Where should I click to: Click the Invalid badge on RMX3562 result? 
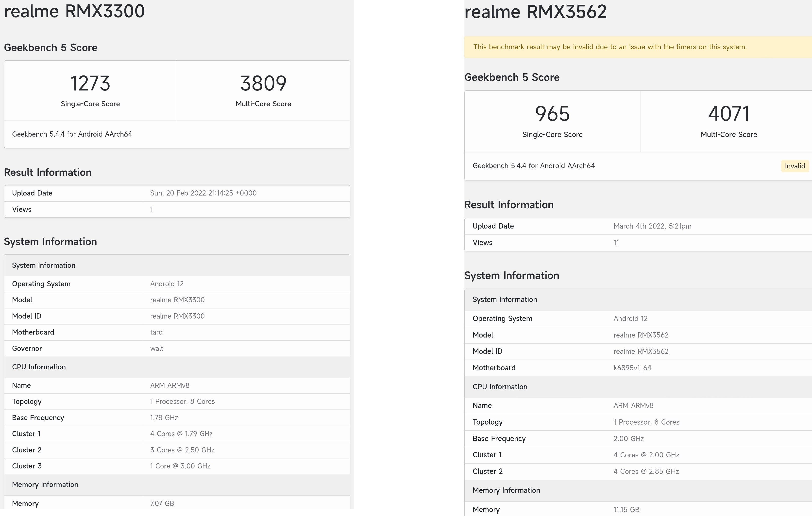coord(795,166)
